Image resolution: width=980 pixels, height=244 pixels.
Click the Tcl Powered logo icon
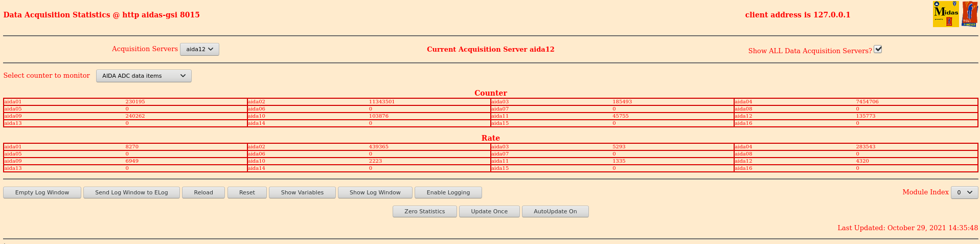click(x=969, y=14)
